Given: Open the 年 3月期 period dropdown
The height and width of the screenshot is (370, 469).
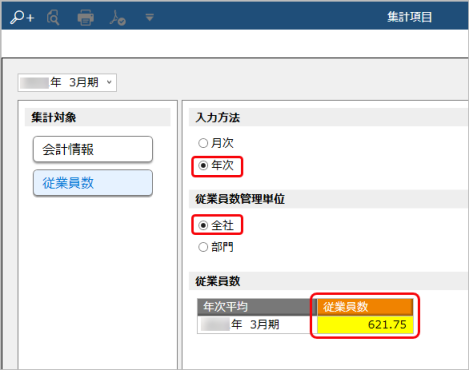Looking at the screenshot, I should click(x=67, y=82).
